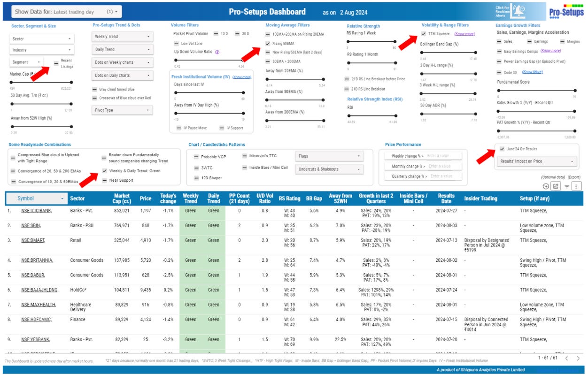Open Know more link beside Easy Earnings Comps
The image size is (588, 375).
[x=550, y=51]
